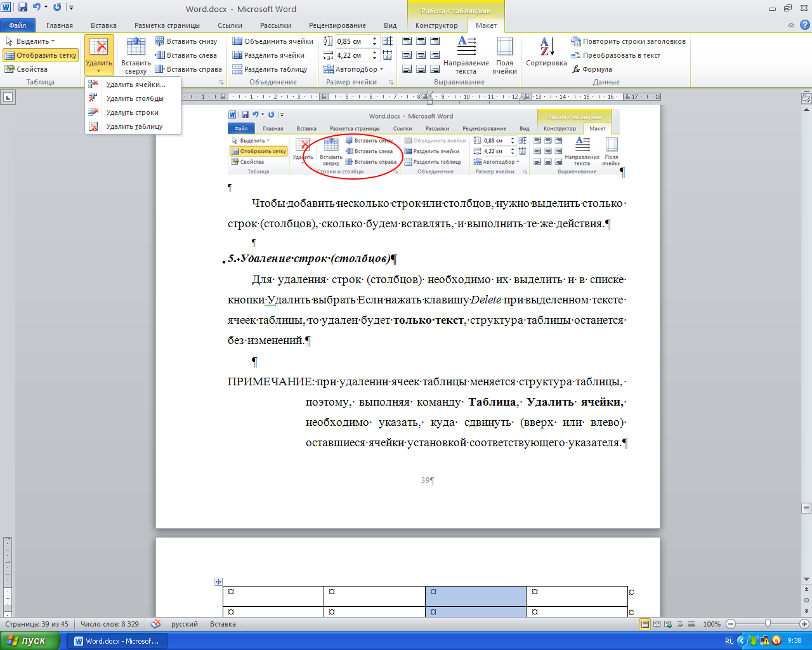Decrease column width spinner for 4,22 см

(374, 58)
